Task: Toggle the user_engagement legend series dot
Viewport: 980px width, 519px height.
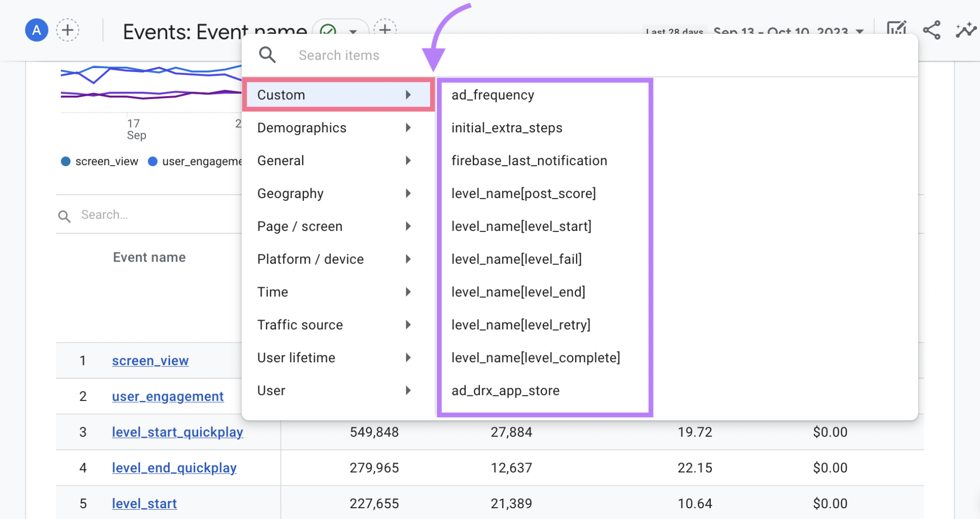Action: point(152,161)
